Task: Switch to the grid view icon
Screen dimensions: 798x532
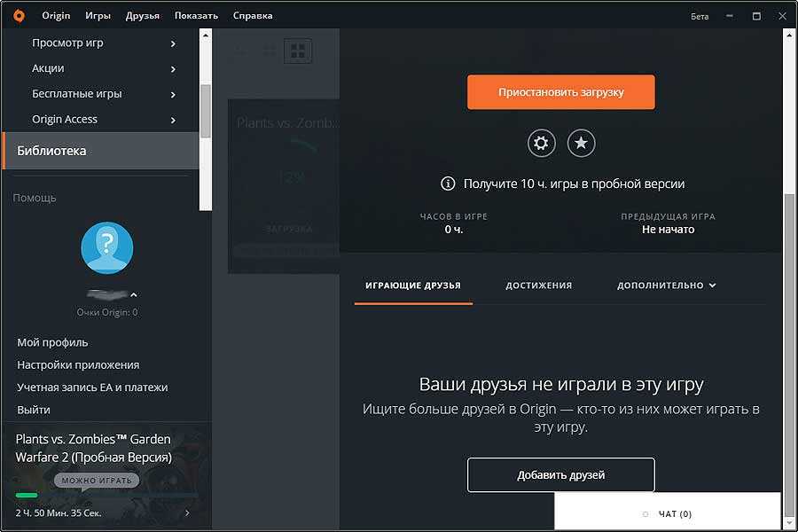Action: tap(298, 51)
